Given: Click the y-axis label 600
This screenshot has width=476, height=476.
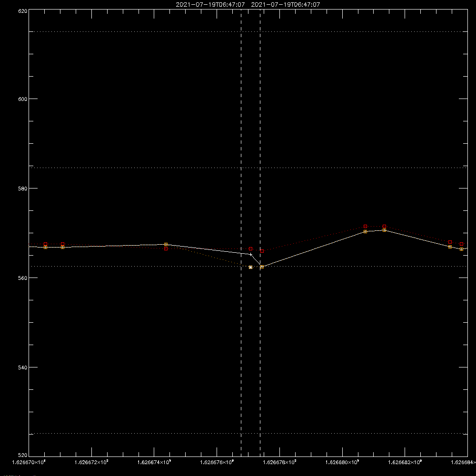Looking at the screenshot, I should tap(23, 99).
